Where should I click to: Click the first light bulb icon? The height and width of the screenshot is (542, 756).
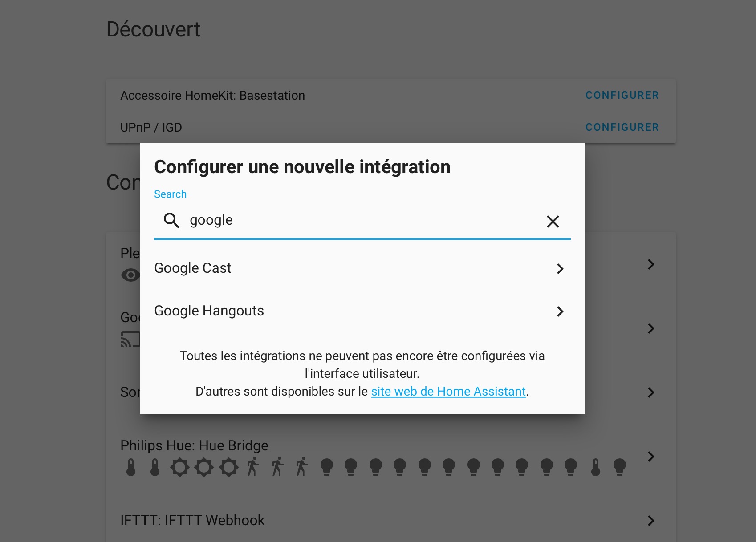tap(327, 467)
